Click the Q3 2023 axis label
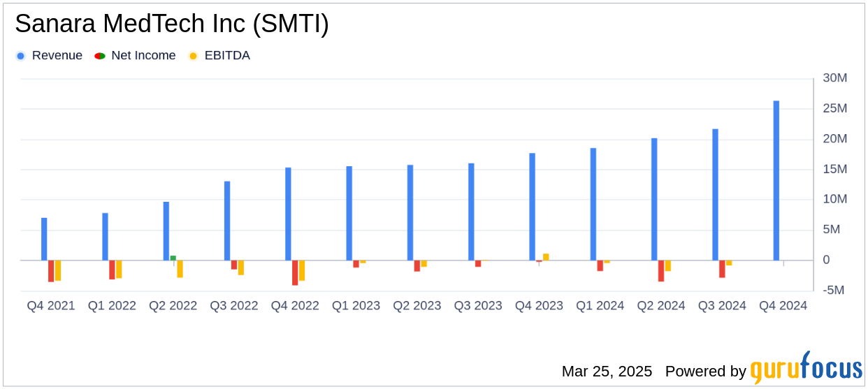Viewport: 868px width, 389px height. click(x=478, y=306)
